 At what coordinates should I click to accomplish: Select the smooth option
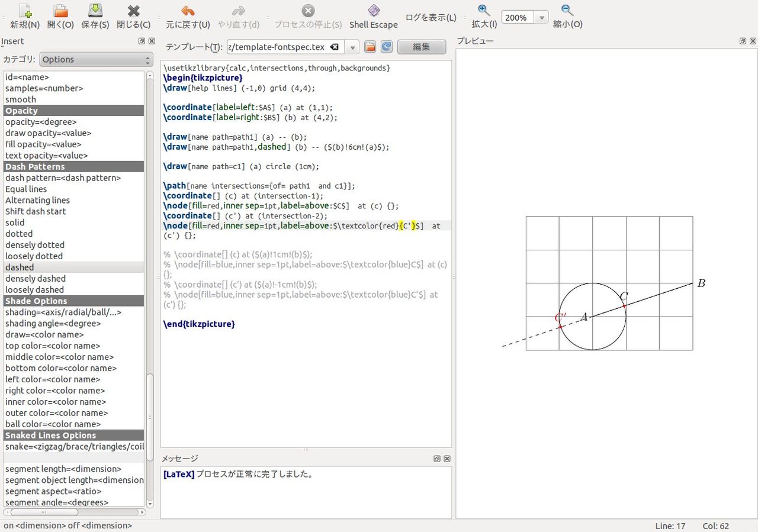(x=74, y=99)
